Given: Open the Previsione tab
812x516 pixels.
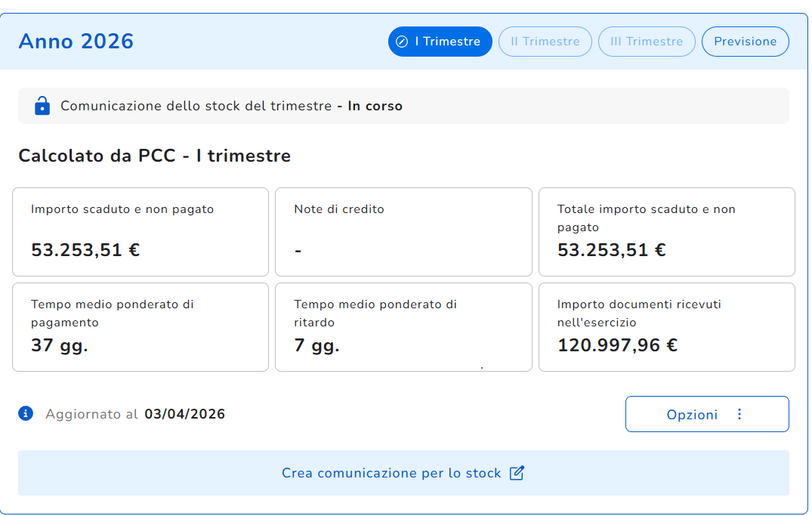Looking at the screenshot, I should click(745, 42).
